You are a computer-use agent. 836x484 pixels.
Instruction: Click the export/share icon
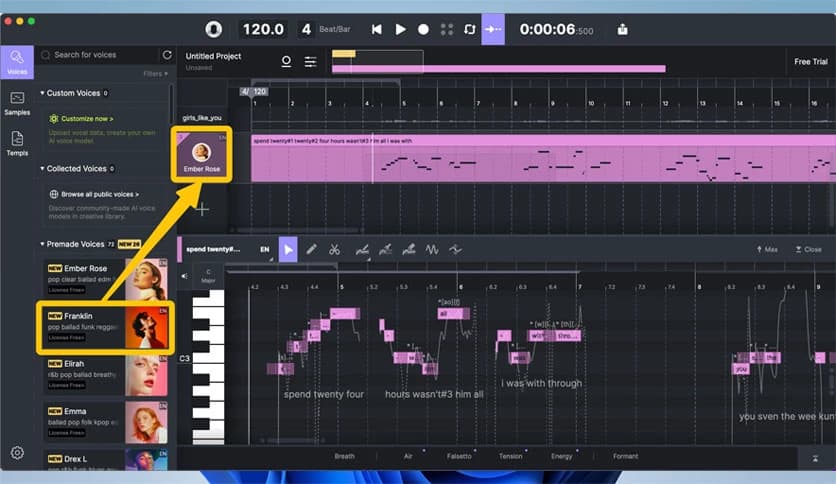point(622,29)
